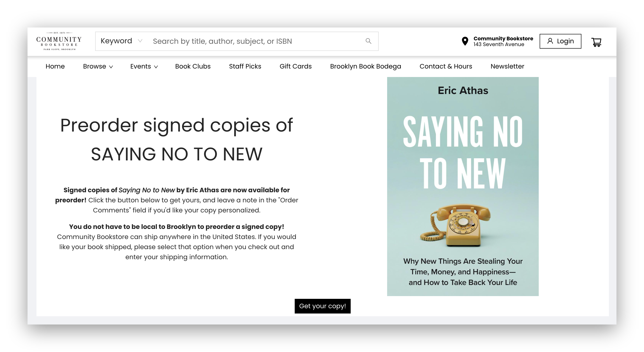Click the Community Bookstore logo
Screen dimensions: 644x352
[x=59, y=41]
